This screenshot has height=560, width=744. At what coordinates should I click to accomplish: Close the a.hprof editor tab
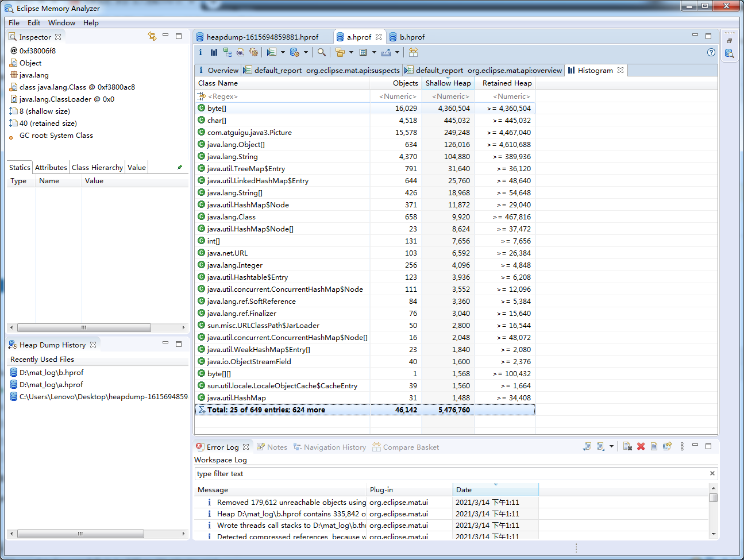379,37
